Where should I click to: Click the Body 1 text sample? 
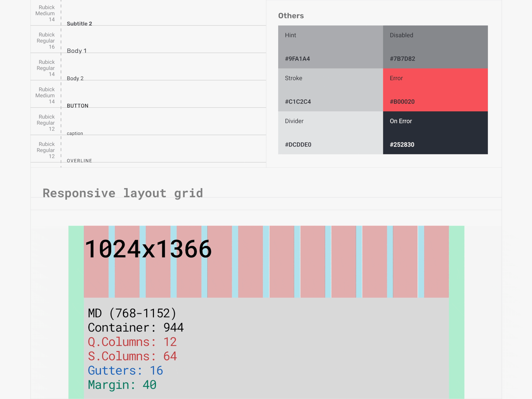(x=77, y=51)
